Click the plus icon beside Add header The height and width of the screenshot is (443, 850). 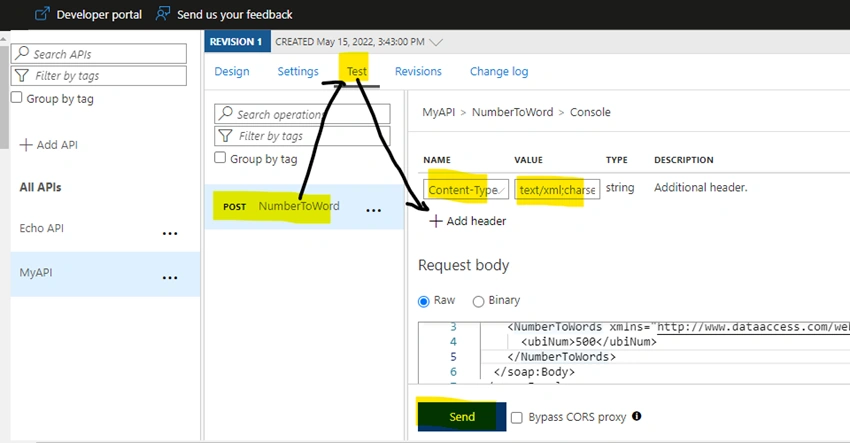pyautogui.click(x=435, y=221)
